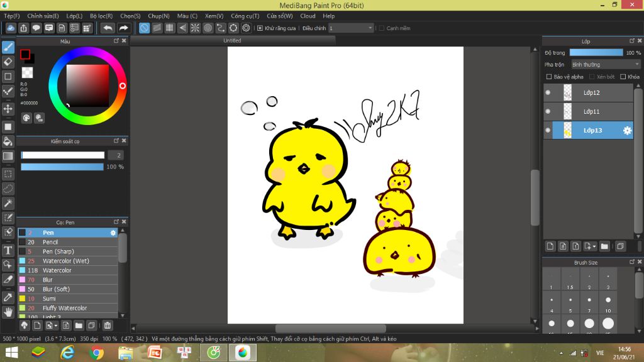Adjust Độ trong opacity slider

(x=596, y=53)
